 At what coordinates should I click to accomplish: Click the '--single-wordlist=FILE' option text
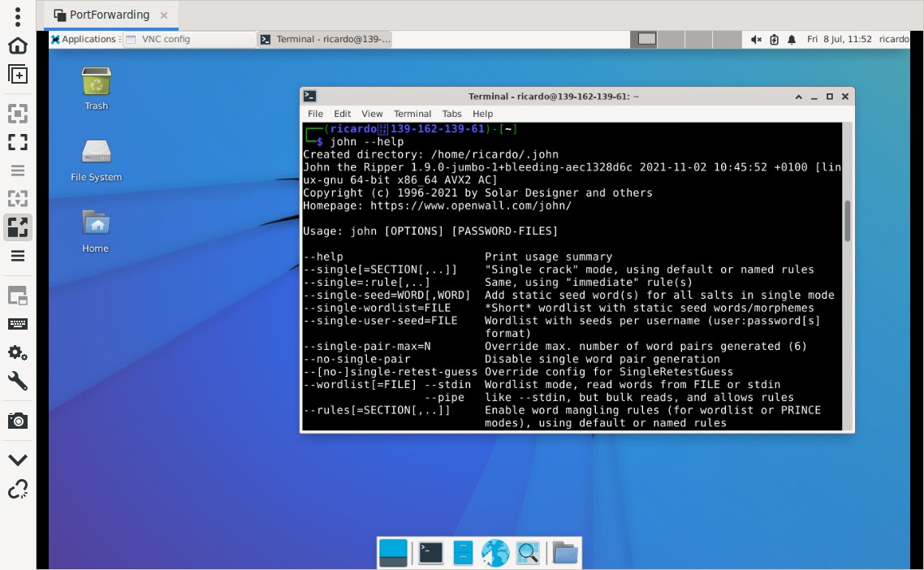tap(377, 308)
